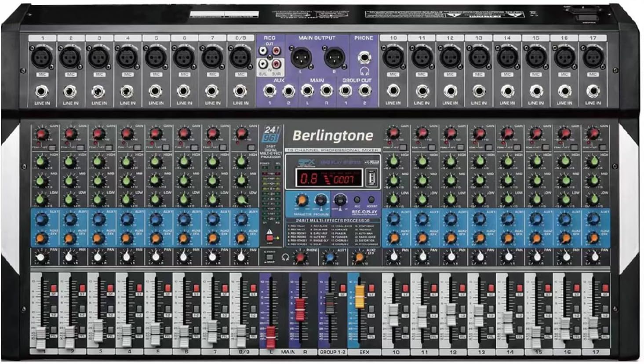The height and width of the screenshot is (364, 644).
Task: Toggle the REC button on the USB player
Action: tap(357, 200)
